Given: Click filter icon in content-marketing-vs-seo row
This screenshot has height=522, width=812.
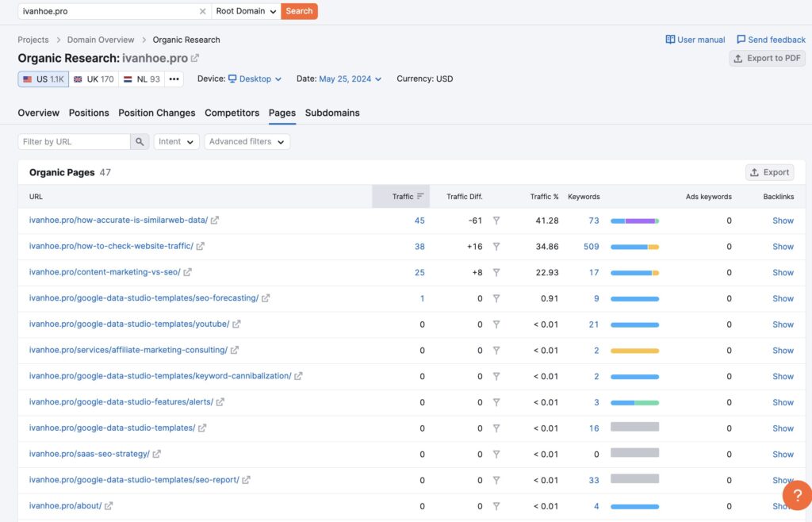Looking at the screenshot, I should [x=496, y=273].
